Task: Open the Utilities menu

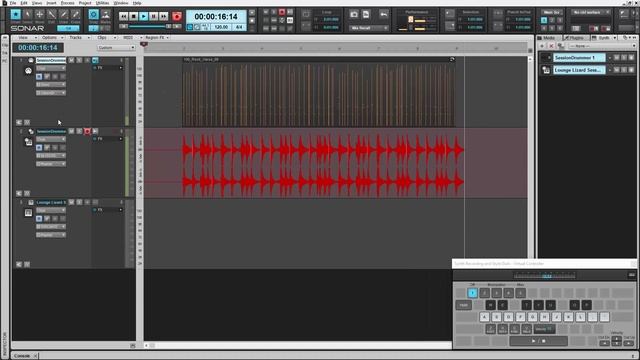Action: click(102, 3)
